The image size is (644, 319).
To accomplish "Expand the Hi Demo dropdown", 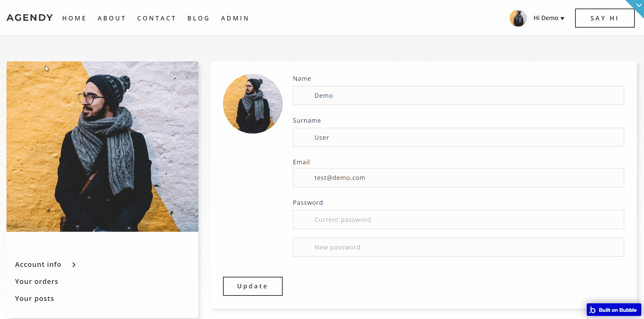I will (549, 18).
